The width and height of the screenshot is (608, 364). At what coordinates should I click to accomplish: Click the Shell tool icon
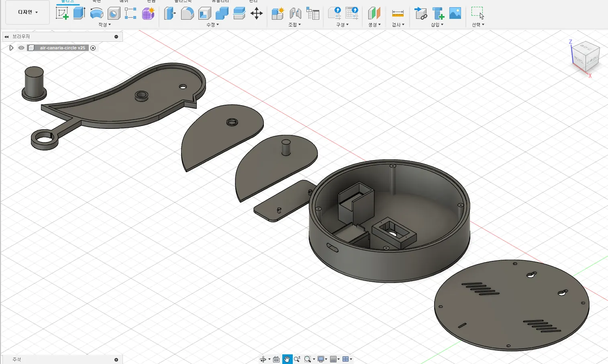[x=204, y=13]
